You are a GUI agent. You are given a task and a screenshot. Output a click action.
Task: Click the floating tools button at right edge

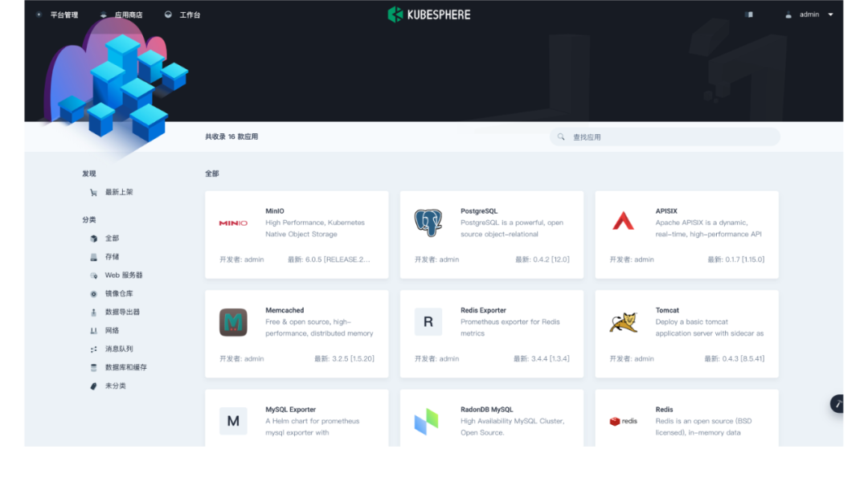[837, 404]
